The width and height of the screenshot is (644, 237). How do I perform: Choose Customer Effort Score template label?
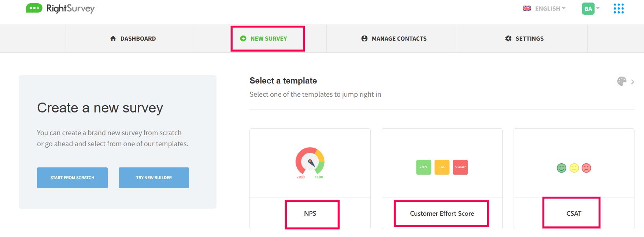(x=442, y=214)
